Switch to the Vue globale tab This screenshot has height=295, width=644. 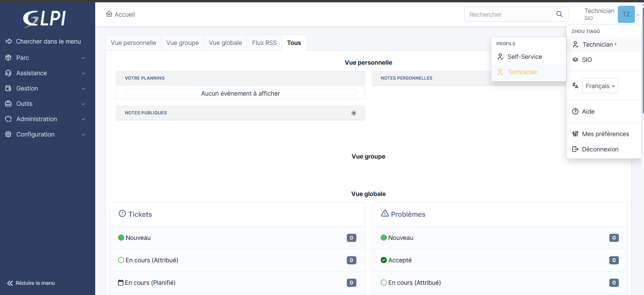[225, 43]
